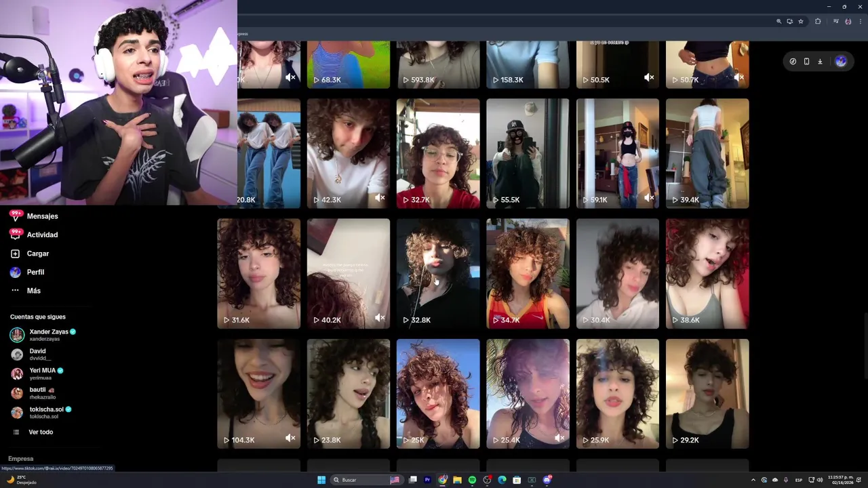The image size is (868, 488).
Task: Go to Perfil in the sidebar
Action: (x=35, y=272)
